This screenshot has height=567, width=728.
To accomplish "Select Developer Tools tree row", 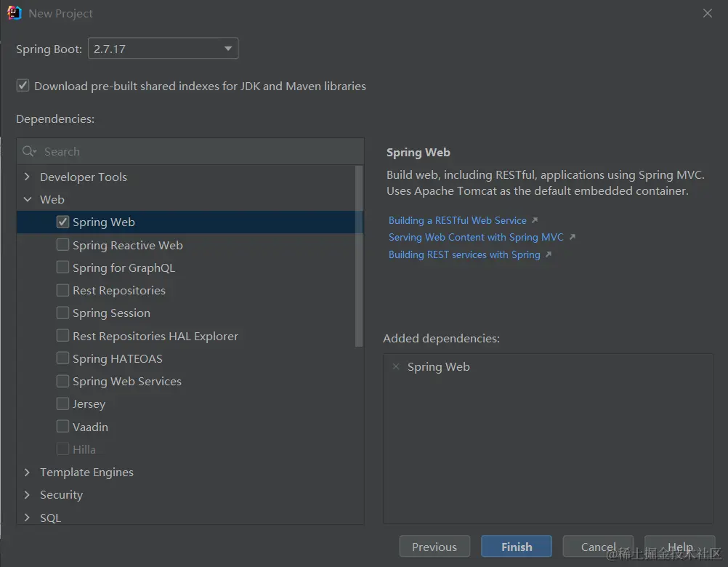I will [83, 177].
